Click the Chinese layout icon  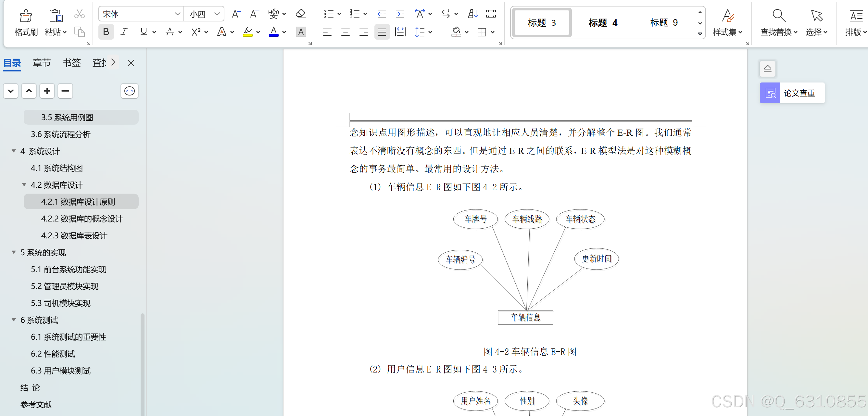(x=420, y=14)
